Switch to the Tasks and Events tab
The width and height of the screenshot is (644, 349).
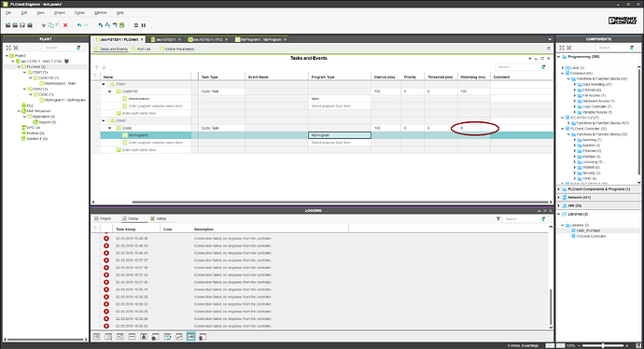click(111, 49)
